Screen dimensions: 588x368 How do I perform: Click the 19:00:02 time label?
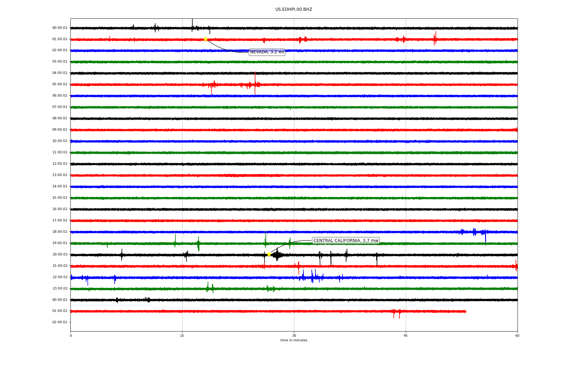(60, 243)
